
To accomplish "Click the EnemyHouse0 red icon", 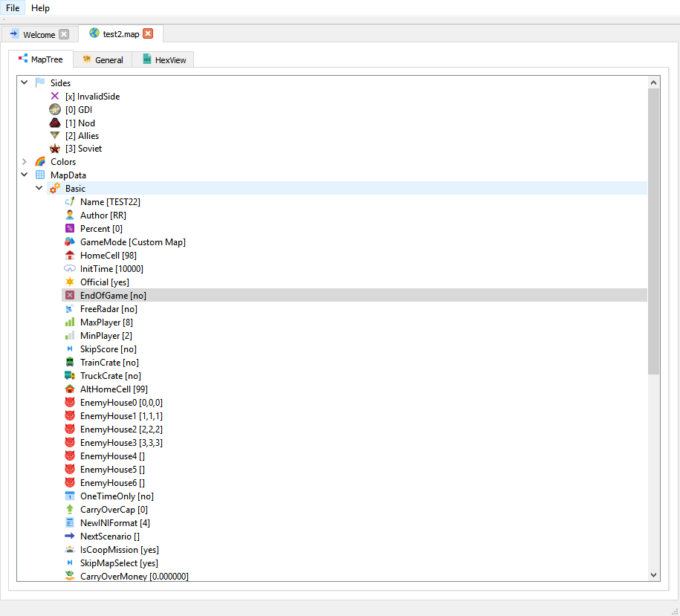I will [69, 402].
